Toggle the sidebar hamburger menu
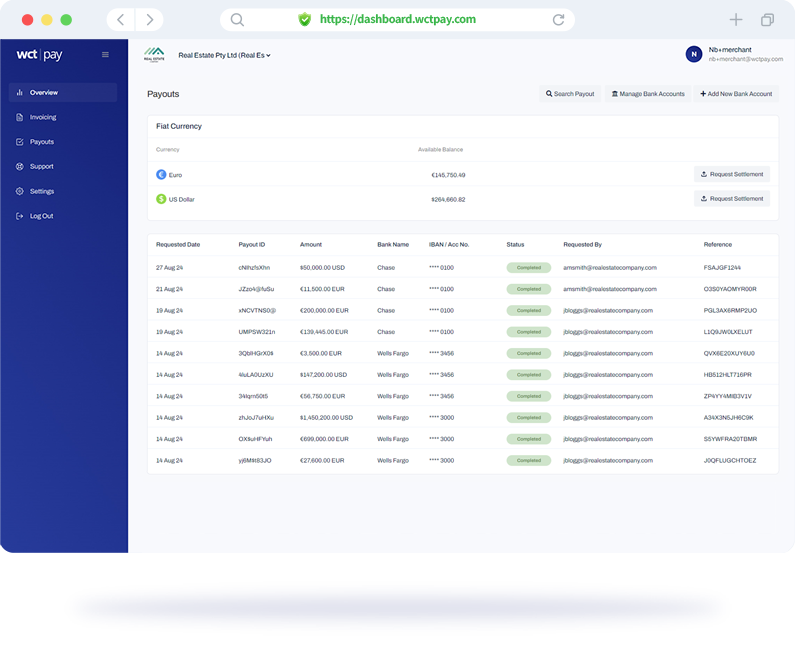Viewport: 795px width, 647px height. click(105, 55)
